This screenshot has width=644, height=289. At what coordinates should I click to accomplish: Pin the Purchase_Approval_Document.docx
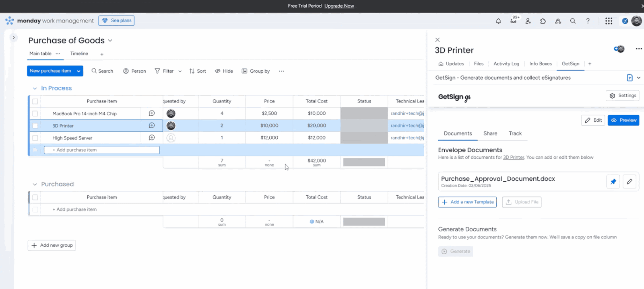coord(613,182)
